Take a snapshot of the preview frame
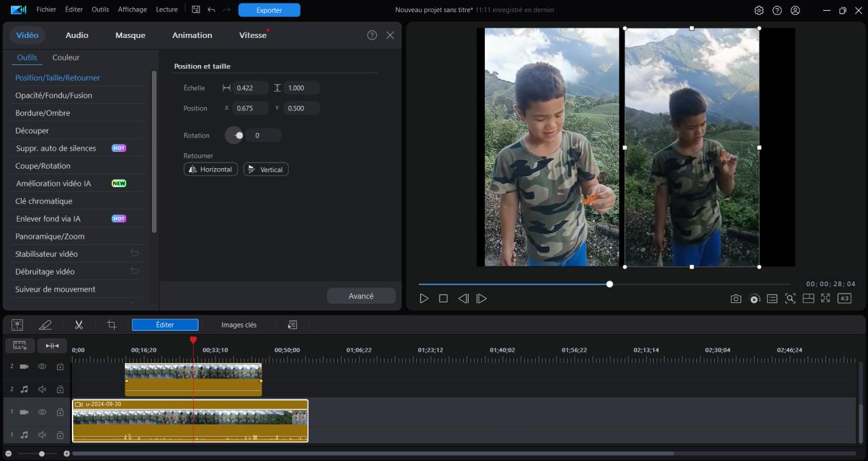Viewport: 868px width, 461px height. coord(736,298)
